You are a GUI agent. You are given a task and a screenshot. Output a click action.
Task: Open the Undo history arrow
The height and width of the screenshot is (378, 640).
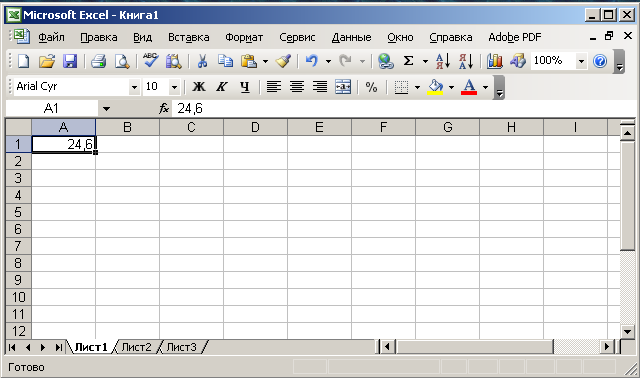point(328,62)
